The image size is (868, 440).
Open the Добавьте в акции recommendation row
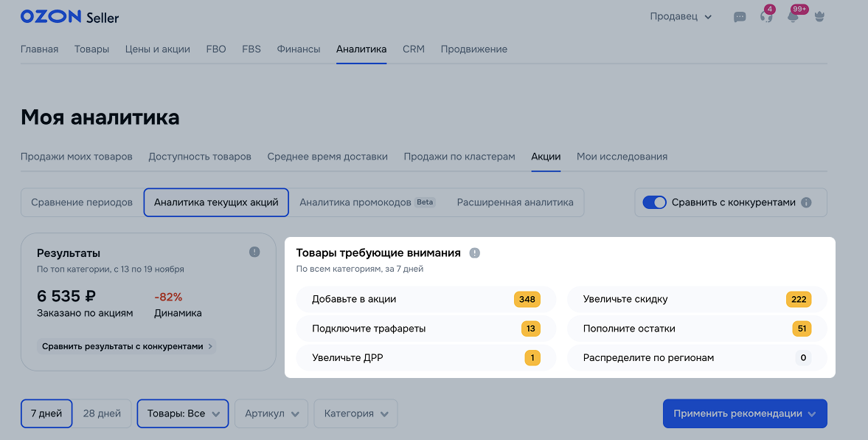[x=417, y=299]
